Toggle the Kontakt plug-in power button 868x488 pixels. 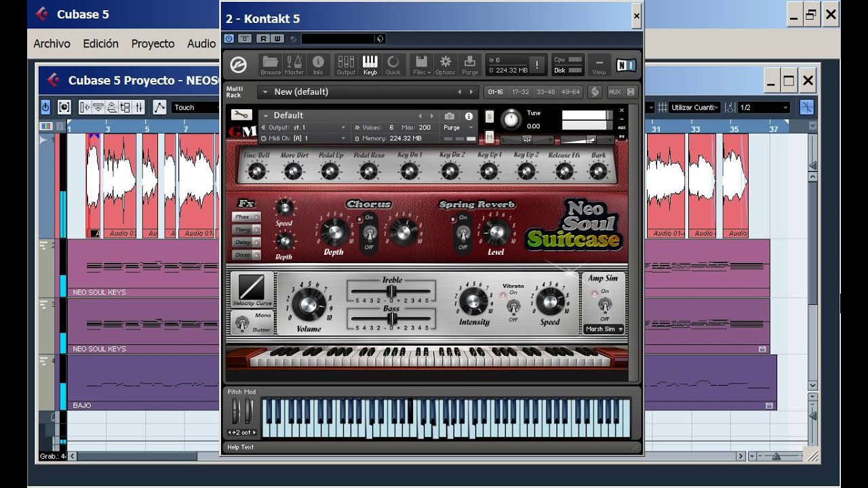229,39
